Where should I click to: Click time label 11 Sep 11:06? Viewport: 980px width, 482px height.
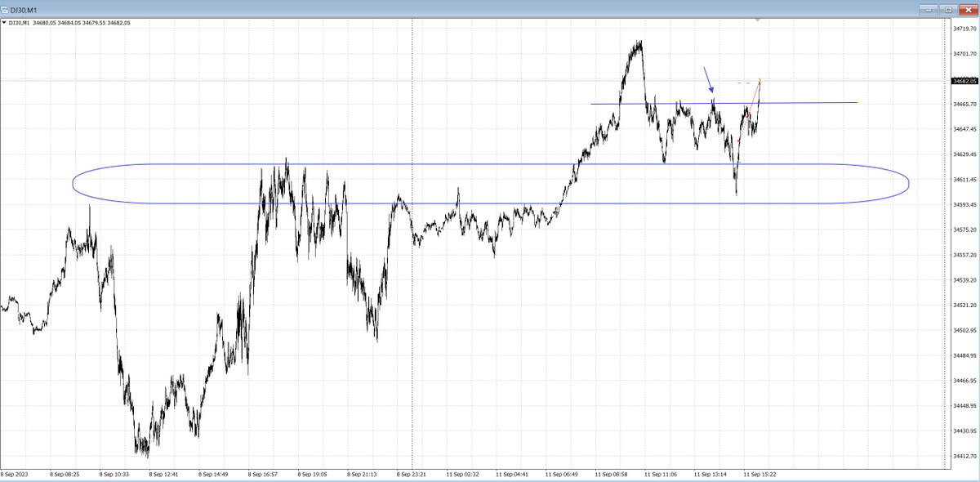tap(661, 473)
